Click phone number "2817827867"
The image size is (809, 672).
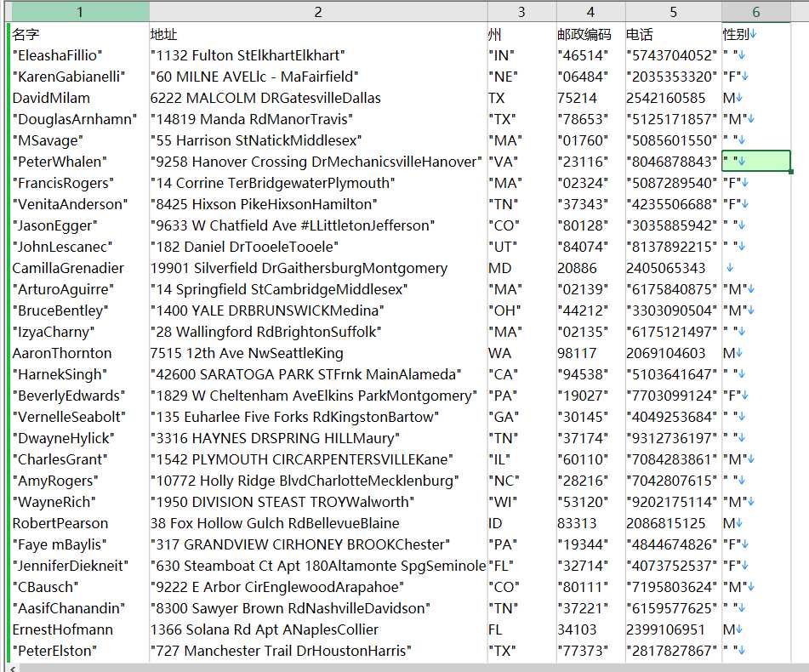(673, 652)
